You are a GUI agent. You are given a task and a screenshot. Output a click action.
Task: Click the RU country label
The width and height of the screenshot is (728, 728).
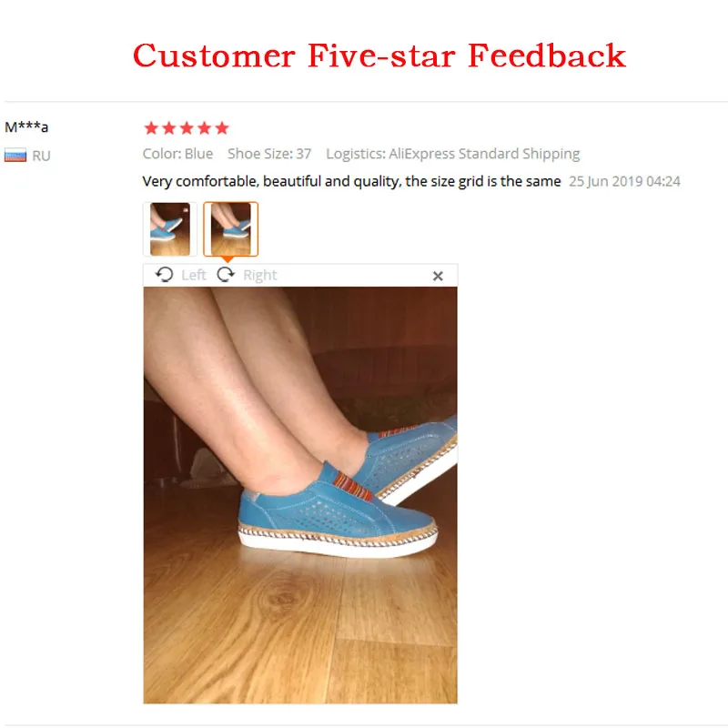tap(41, 156)
